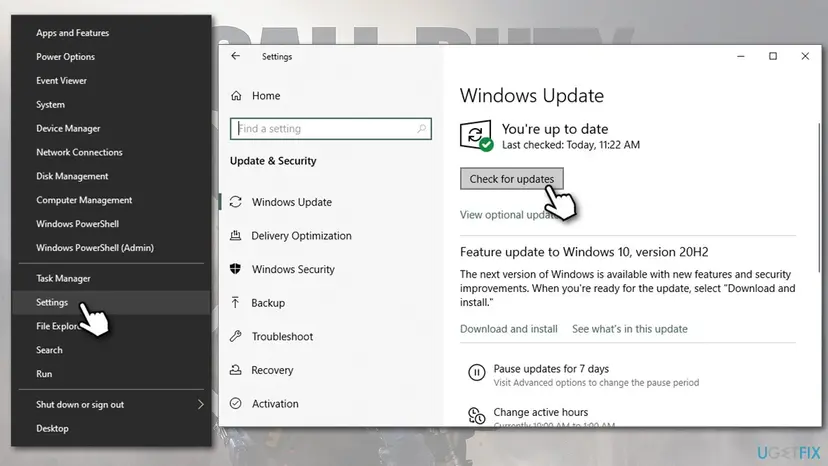The image size is (828, 466).
Task: Open Apps and Features from the context menu
Action: (x=73, y=33)
